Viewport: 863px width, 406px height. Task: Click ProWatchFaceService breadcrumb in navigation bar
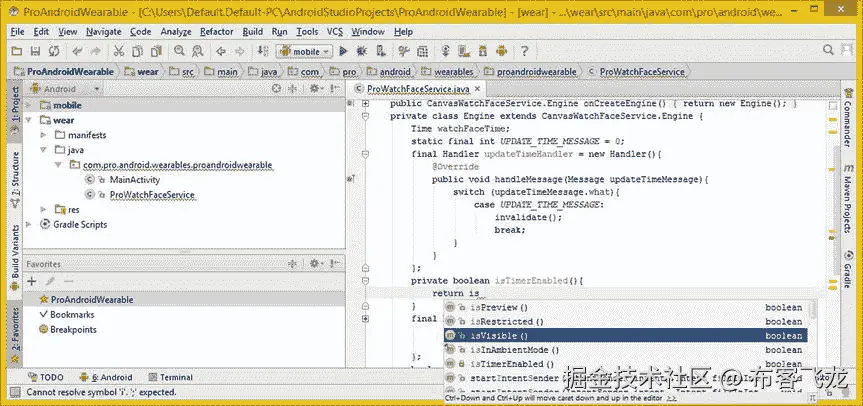coord(636,72)
